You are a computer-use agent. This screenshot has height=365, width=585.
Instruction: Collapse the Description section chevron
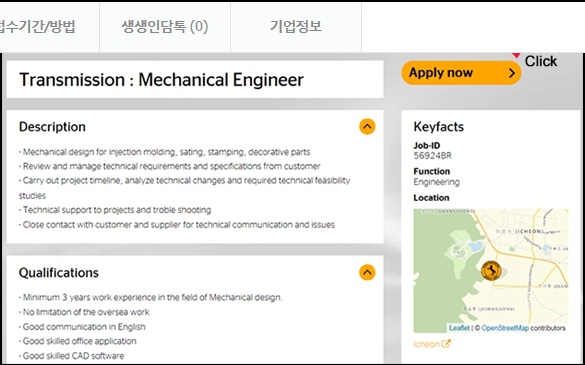click(x=367, y=127)
